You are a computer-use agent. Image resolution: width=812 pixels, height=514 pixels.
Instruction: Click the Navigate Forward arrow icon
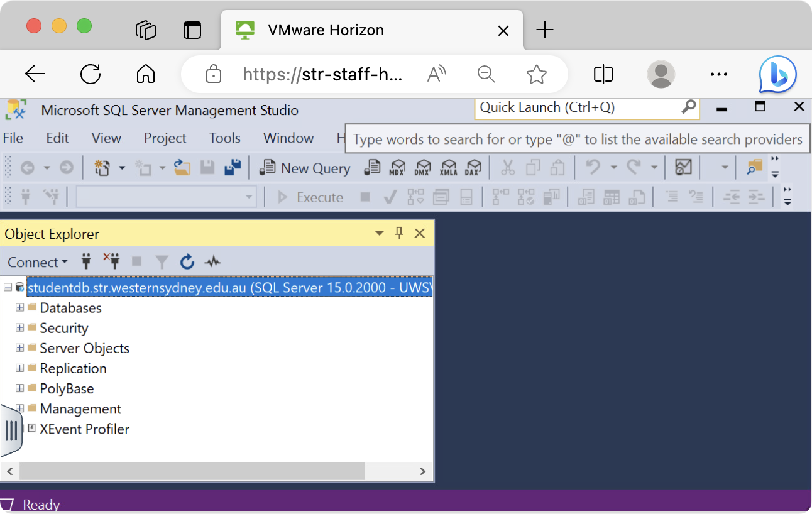66,168
